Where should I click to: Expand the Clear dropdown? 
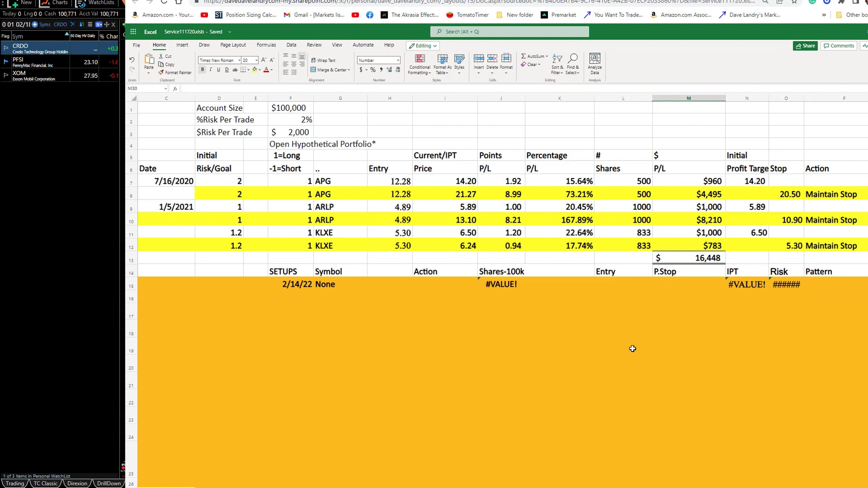point(539,64)
